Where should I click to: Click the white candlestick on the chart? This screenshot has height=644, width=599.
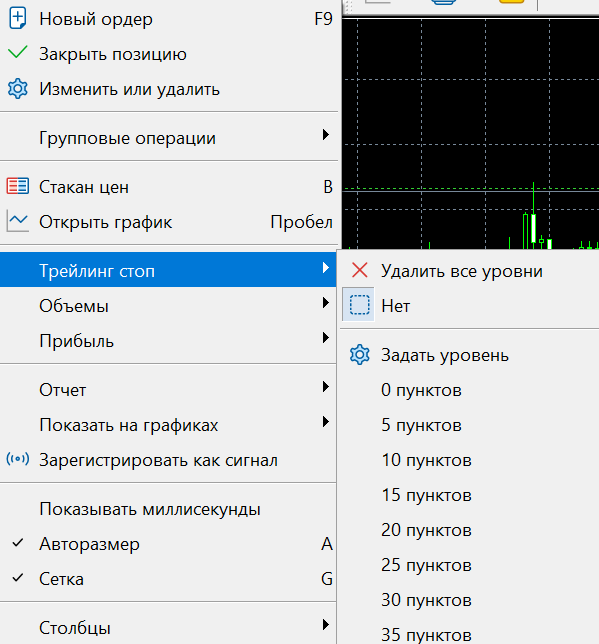[533, 228]
